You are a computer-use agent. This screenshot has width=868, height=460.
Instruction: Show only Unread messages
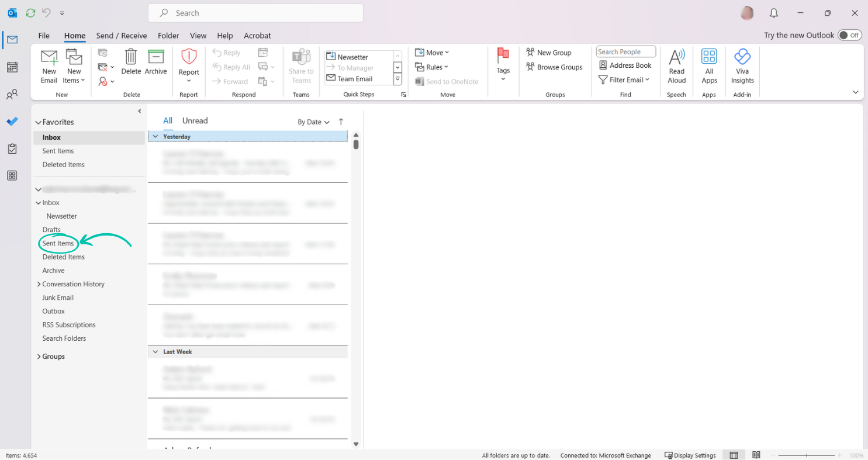tap(195, 120)
